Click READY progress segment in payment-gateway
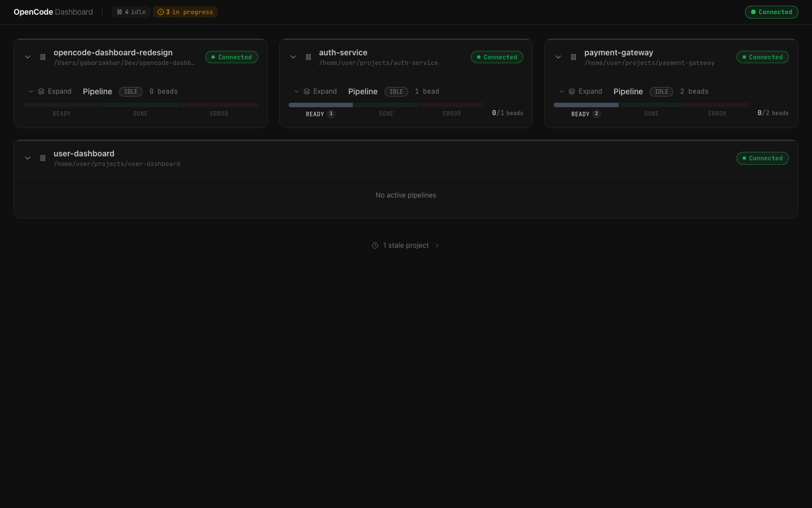 (586, 105)
